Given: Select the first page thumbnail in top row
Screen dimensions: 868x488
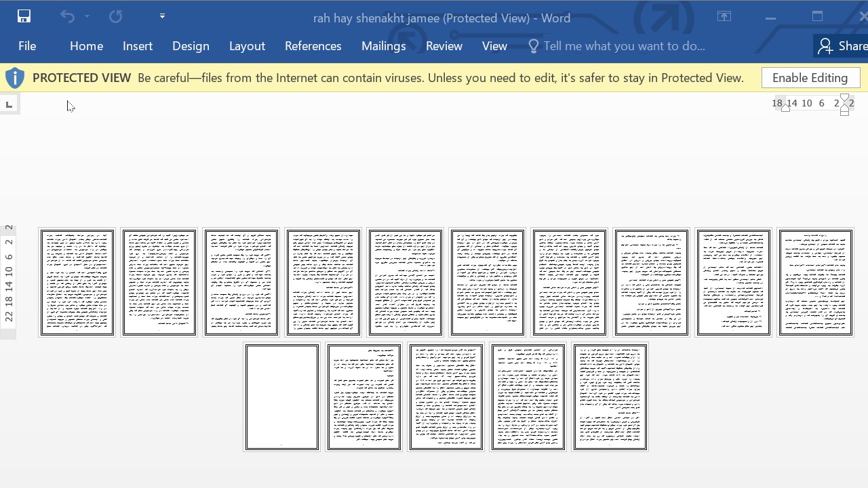Looking at the screenshot, I should tap(77, 283).
